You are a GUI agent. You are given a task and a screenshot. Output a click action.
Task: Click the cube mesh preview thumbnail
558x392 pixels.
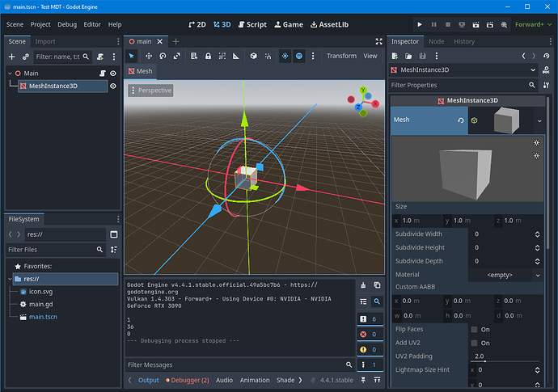[x=506, y=120]
